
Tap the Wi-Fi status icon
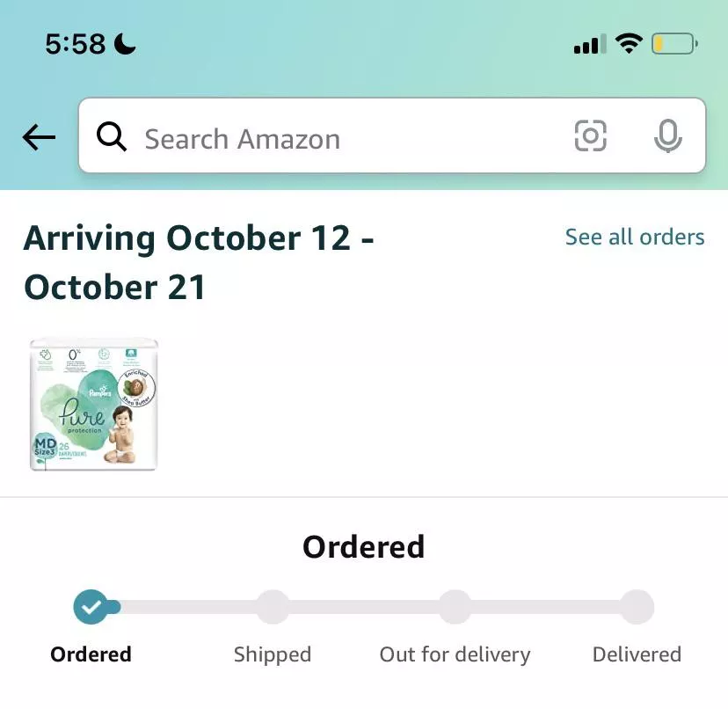[x=629, y=44]
